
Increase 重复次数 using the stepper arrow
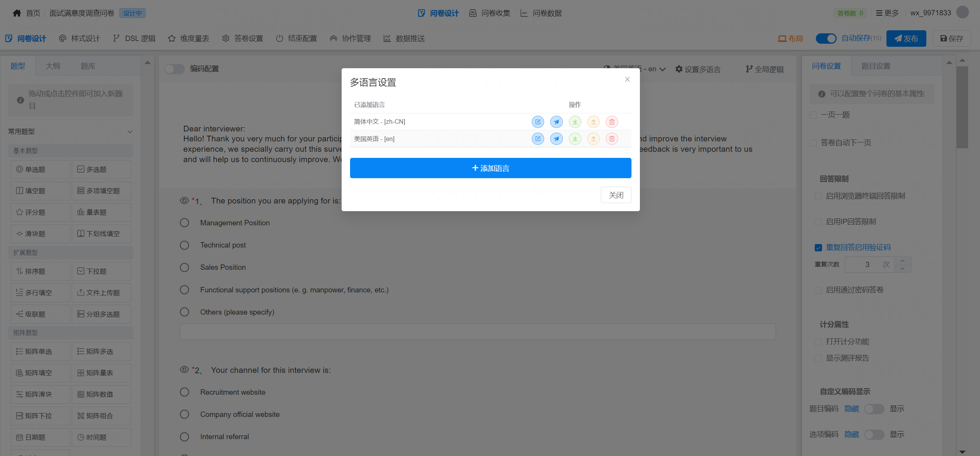coord(902,261)
